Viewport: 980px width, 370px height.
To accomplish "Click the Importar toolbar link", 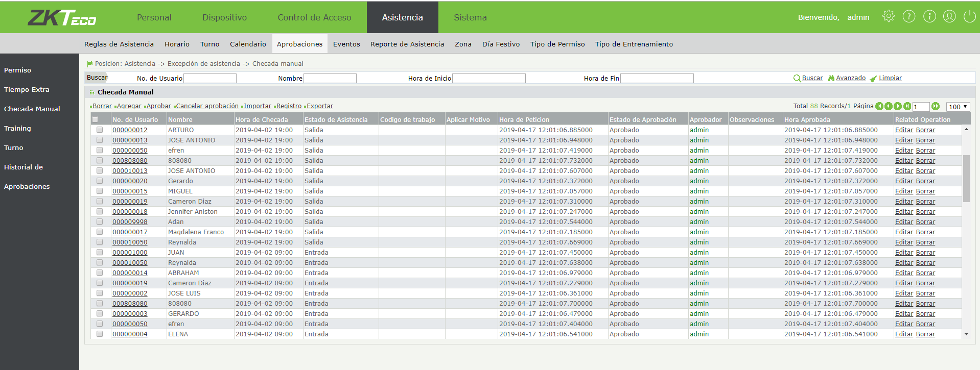I will click(258, 106).
